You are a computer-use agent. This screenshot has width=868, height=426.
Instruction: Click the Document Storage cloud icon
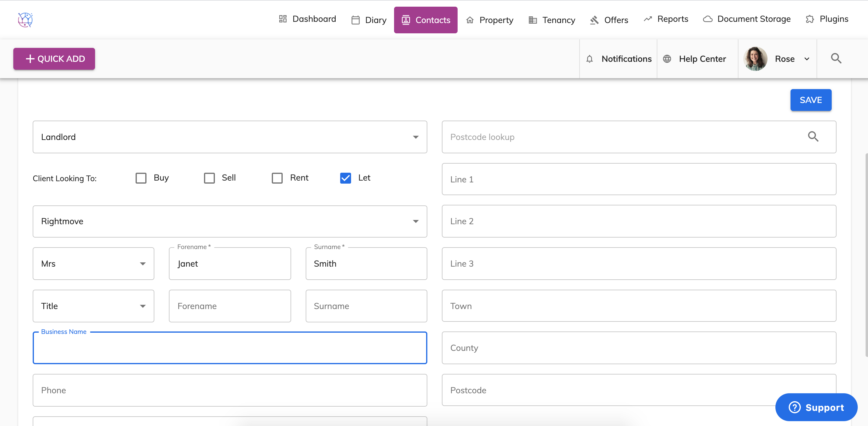[708, 19]
